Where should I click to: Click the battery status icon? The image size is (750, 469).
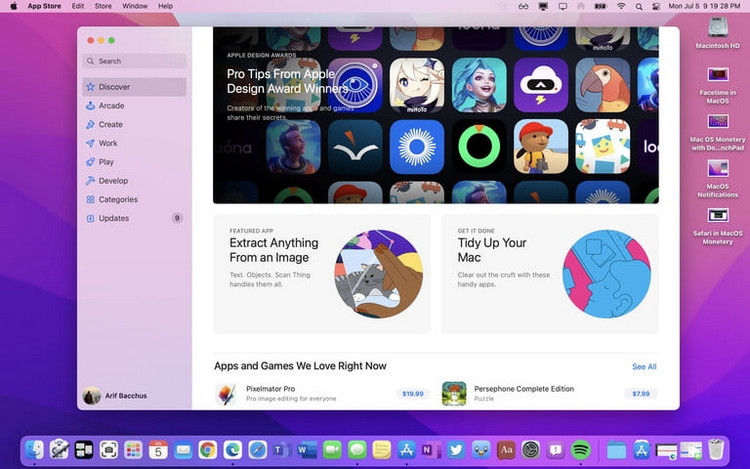click(600, 6)
